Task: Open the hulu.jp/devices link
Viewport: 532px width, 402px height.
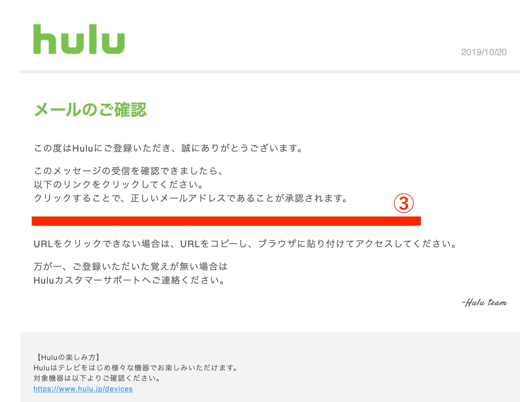Action: coord(83,389)
